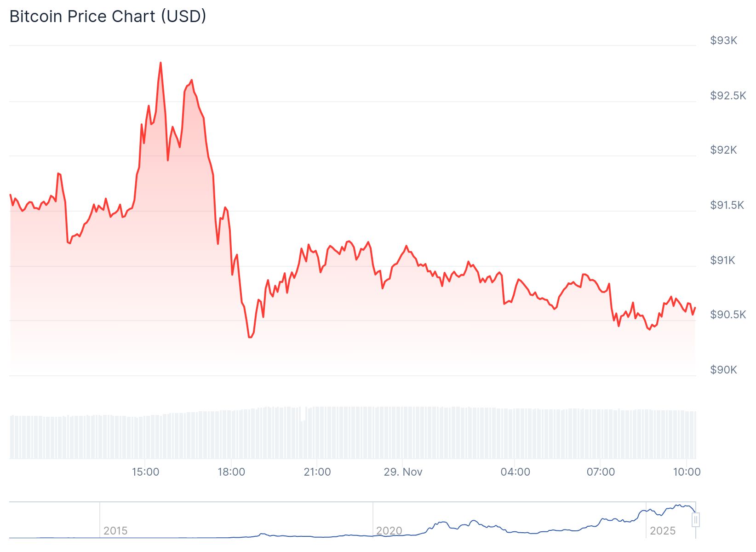Click the $93K price axis label
This screenshot has width=756, height=552.
(724, 40)
